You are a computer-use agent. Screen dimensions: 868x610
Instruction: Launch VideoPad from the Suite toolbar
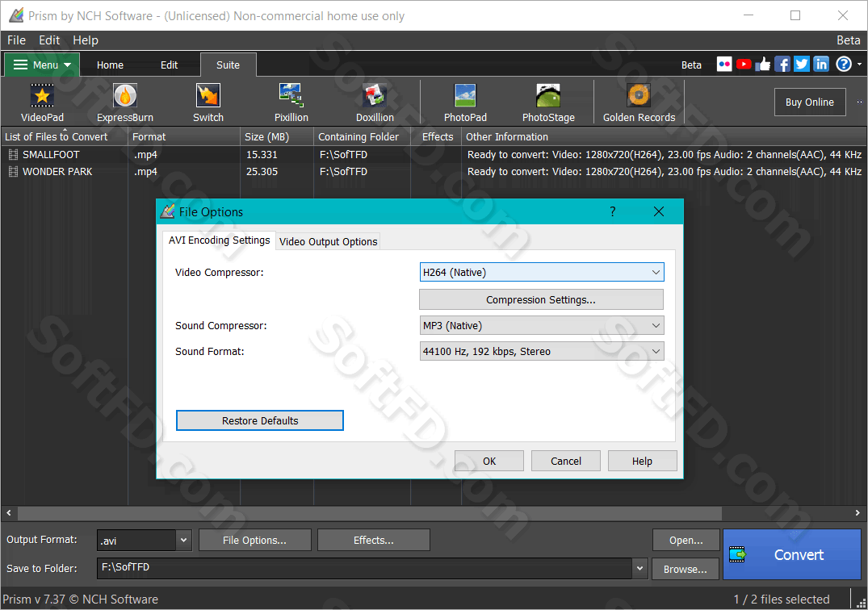pyautogui.click(x=42, y=102)
